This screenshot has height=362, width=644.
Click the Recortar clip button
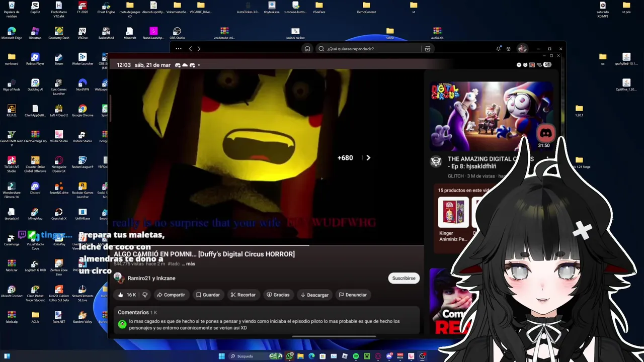click(243, 295)
